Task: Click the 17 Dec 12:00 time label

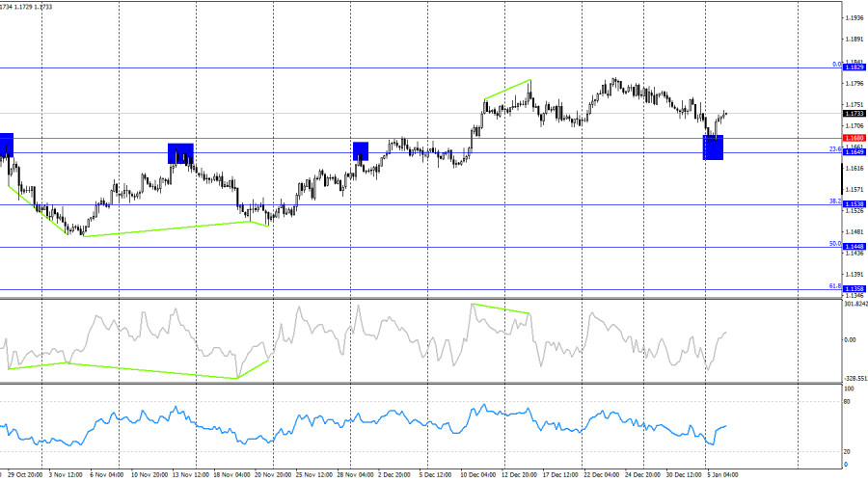Action: pos(560,475)
